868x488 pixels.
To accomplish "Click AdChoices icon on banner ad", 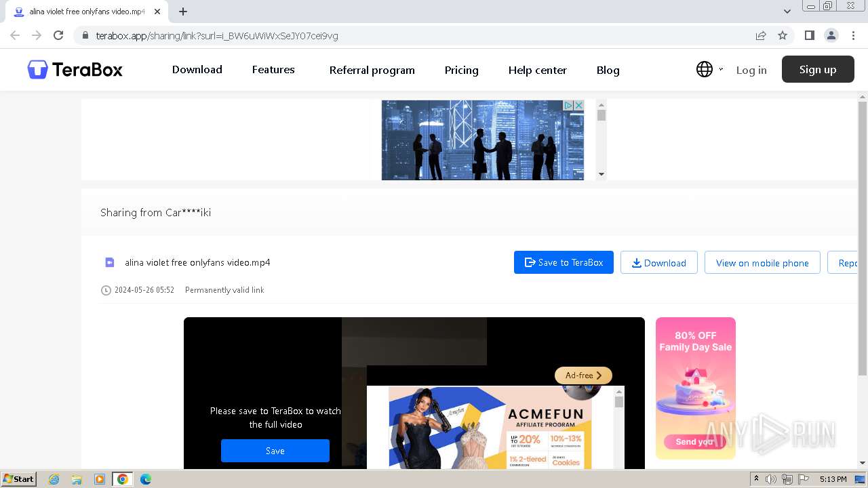I will click(569, 105).
